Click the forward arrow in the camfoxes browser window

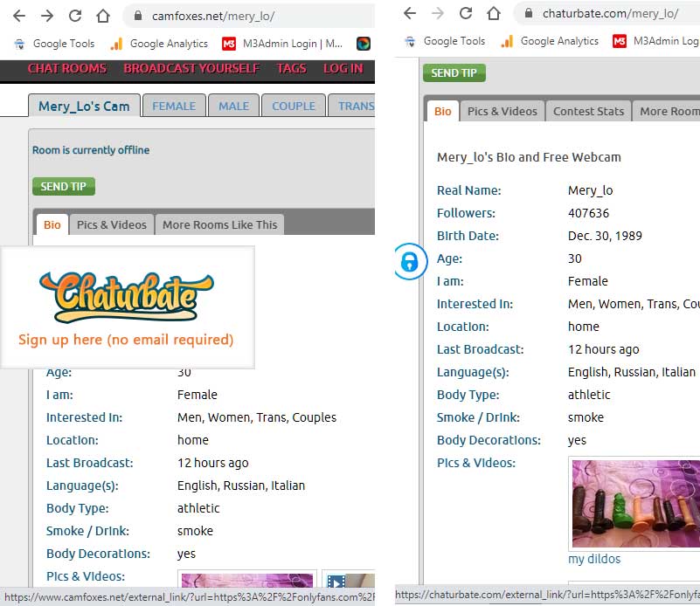[x=47, y=16]
